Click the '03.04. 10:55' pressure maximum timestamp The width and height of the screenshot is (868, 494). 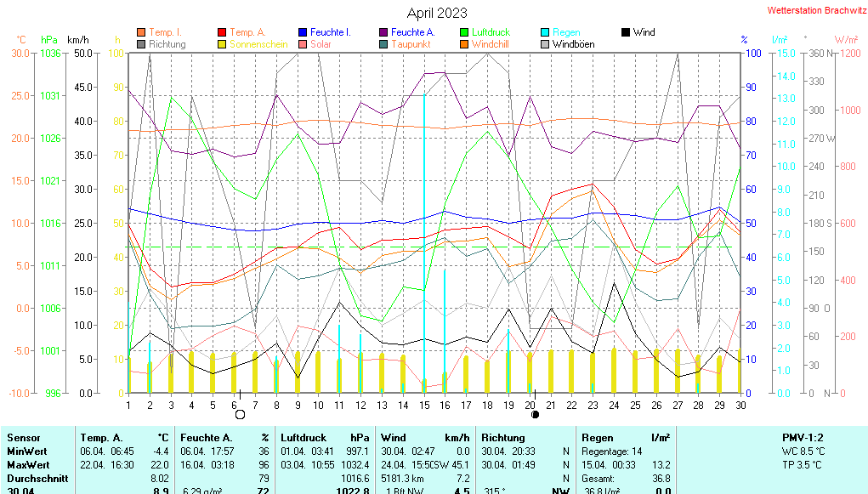[x=307, y=465]
